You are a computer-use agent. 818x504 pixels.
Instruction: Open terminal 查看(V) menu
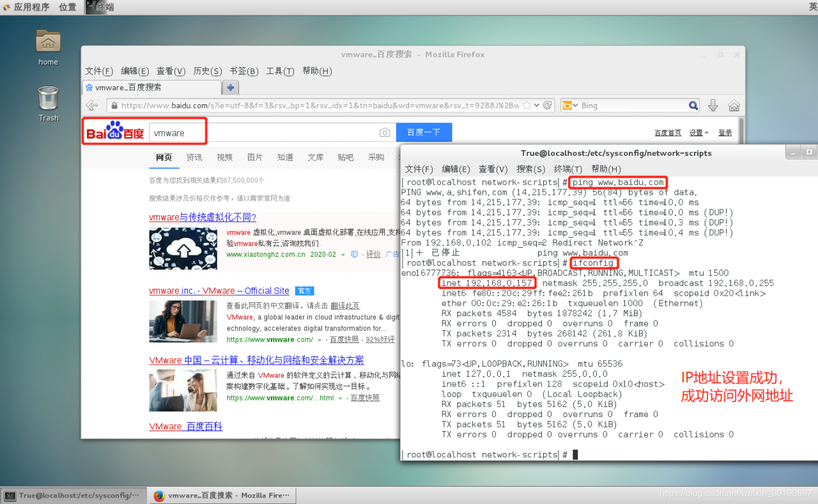pos(493,169)
